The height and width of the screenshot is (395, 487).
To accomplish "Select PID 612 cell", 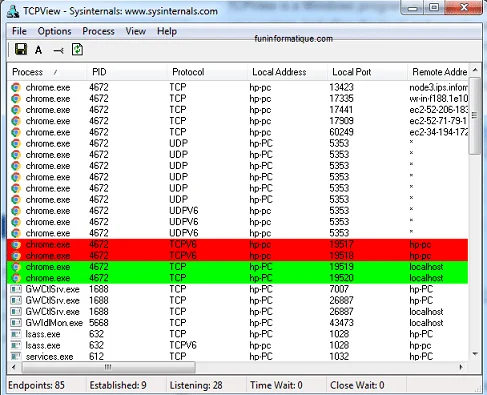I will click(x=96, y=356).
